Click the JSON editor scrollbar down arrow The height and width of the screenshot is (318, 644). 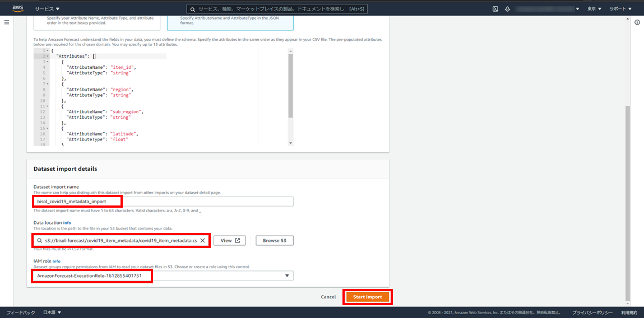coord(290,143)
